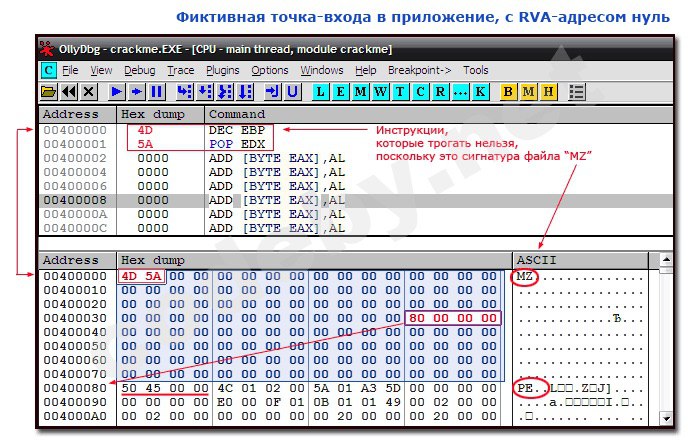688x442 pixels.
Task: Click the dump pane Hex dump column header
Action: 315,260
